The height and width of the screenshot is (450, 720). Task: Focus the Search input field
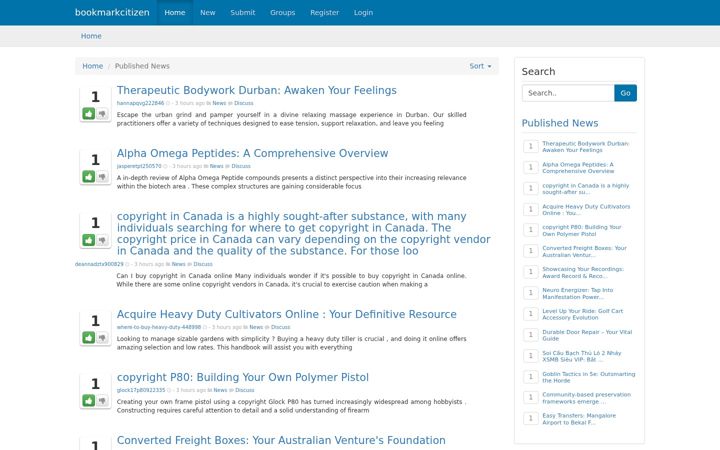click(568, 93)
